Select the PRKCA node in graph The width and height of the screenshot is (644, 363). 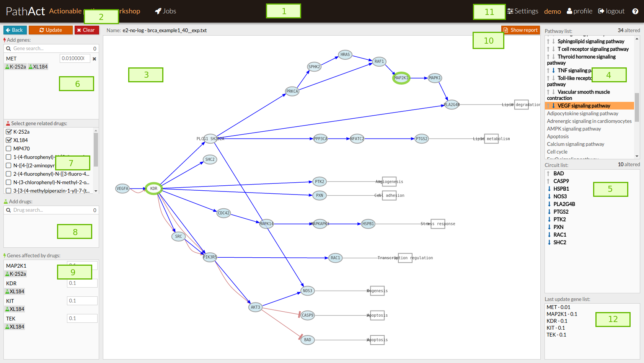[x=292, y=91]
